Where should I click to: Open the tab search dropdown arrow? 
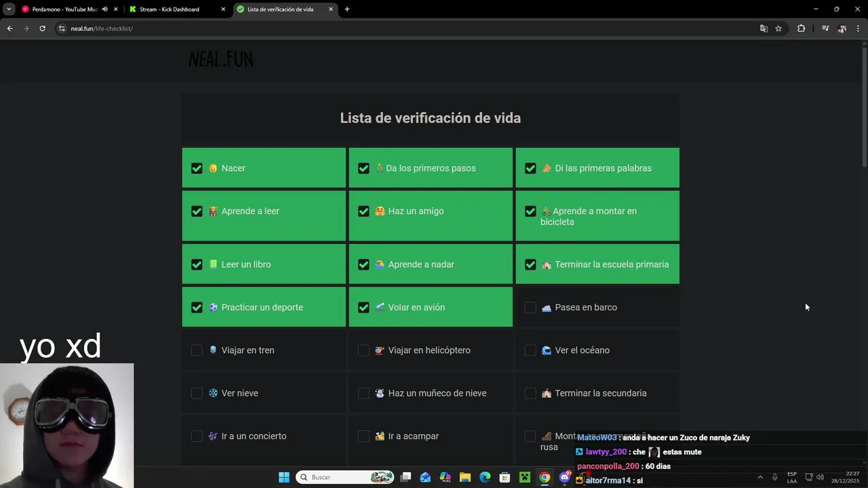tap(9, 9)
